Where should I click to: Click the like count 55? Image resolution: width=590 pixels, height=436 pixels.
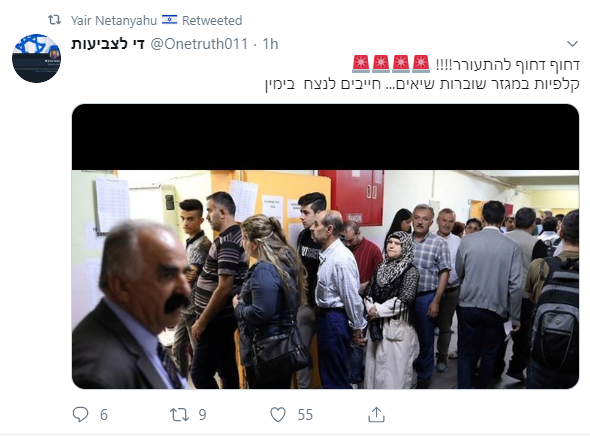click(x=305, y=415)
